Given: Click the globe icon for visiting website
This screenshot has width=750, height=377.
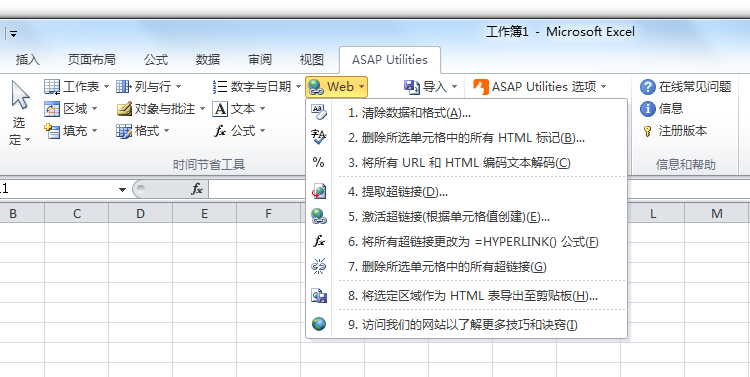Looking at the screenshot, I should tap(319, 324).
